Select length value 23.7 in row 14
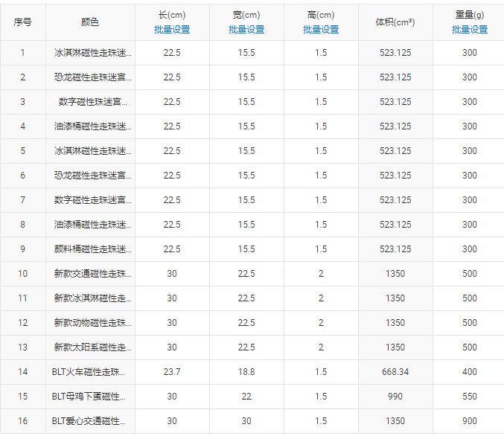The height and width of the screenshot is (436, 504). coord(172,372)
